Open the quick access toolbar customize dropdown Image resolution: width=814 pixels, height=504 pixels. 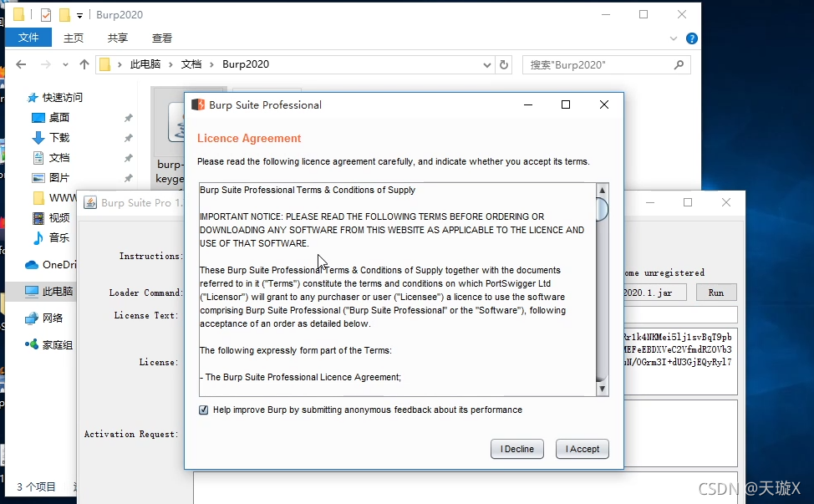click(x=80, y=15)
